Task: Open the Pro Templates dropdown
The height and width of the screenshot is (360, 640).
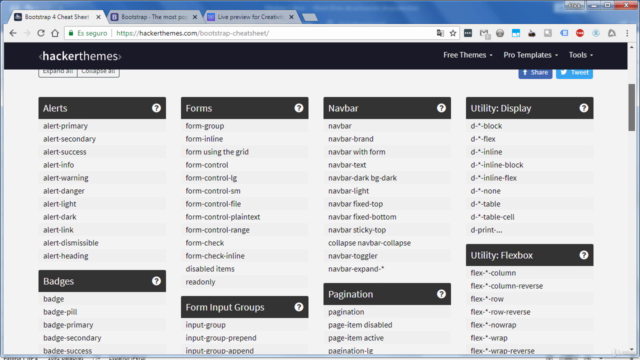Action: tap(531, 55)
